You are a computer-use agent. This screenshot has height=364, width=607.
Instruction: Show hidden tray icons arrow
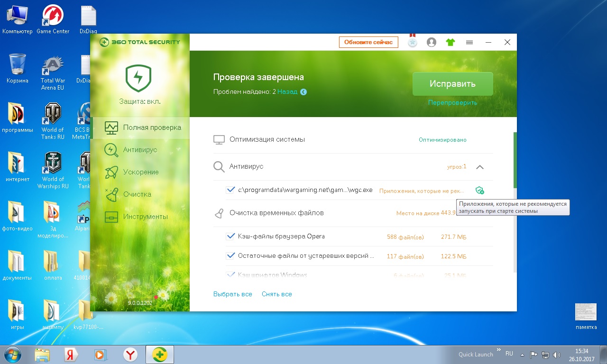(523, 354)
